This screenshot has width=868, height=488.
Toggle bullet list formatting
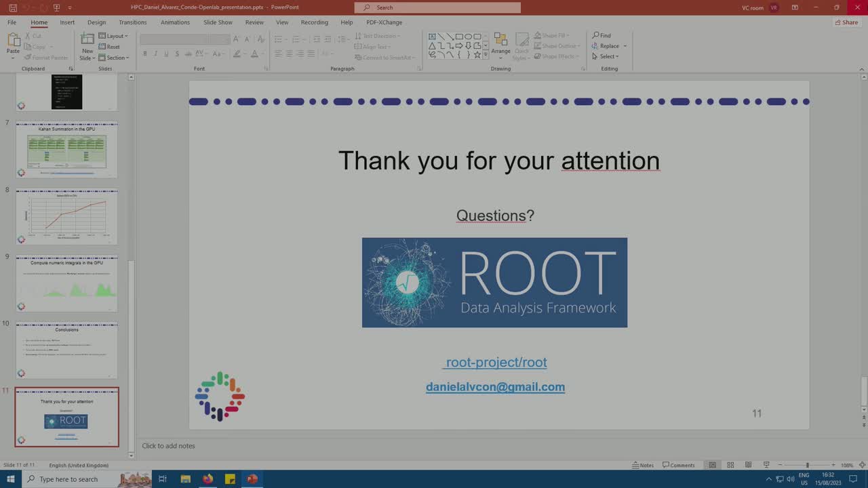(278, 39)
